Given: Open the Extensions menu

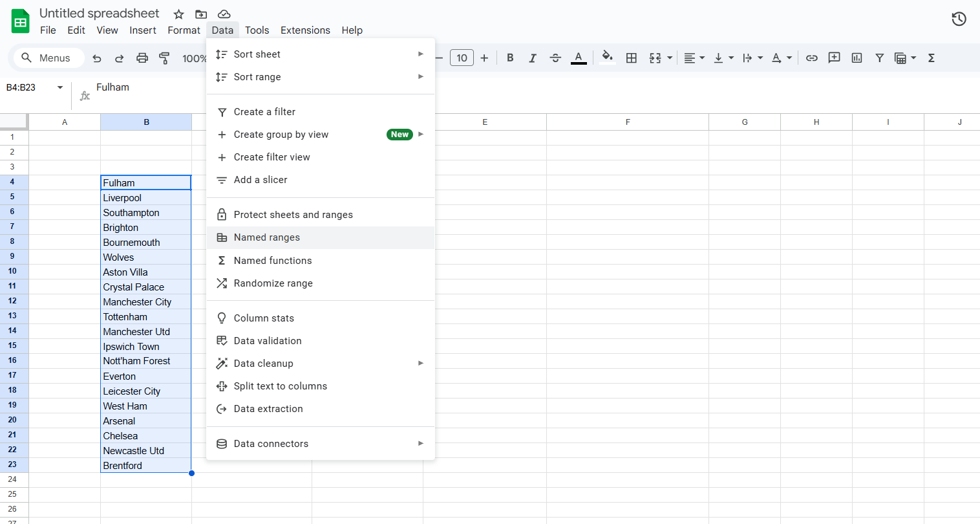Looking at the screenshot, I should click(305, 30).
